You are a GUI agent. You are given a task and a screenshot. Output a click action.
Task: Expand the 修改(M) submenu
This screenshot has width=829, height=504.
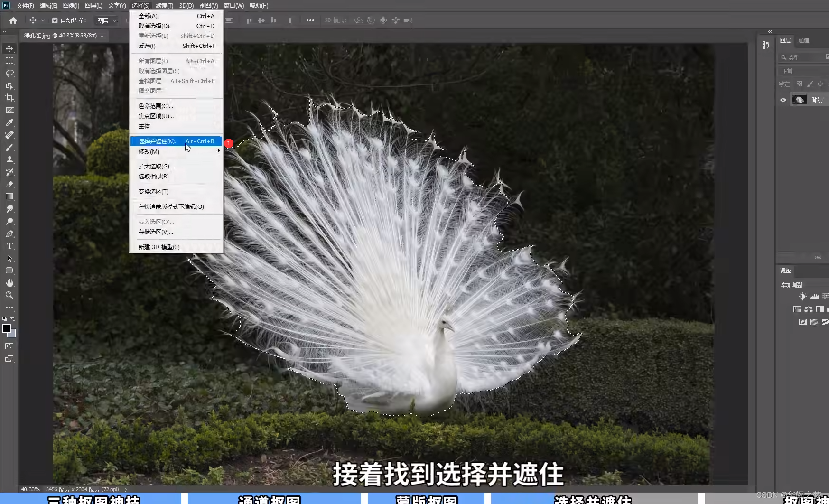(x=176, y=152)
